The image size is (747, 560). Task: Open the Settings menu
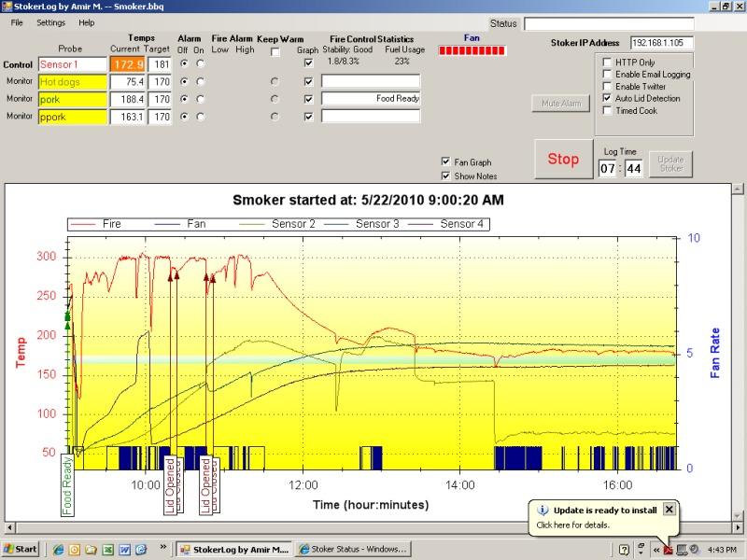pos(50,21)
